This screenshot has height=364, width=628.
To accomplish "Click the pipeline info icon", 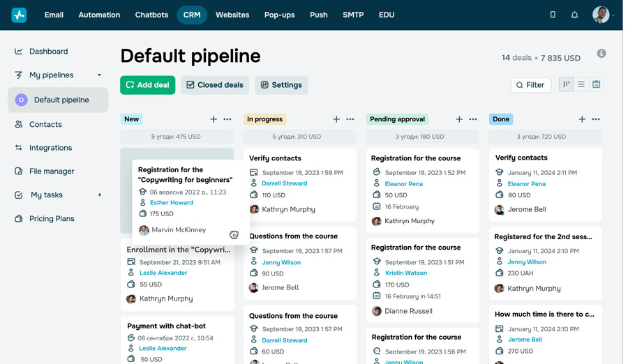I will 601,54.
